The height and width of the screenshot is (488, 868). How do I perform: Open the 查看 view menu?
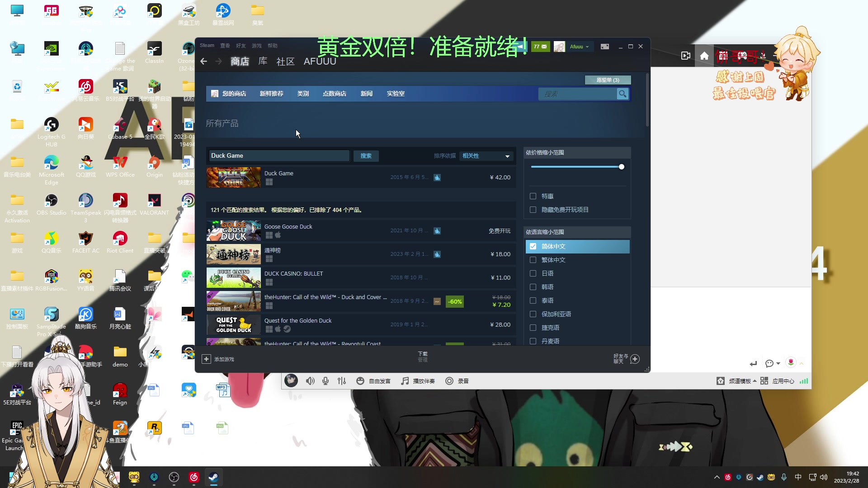tap(225, 46)
